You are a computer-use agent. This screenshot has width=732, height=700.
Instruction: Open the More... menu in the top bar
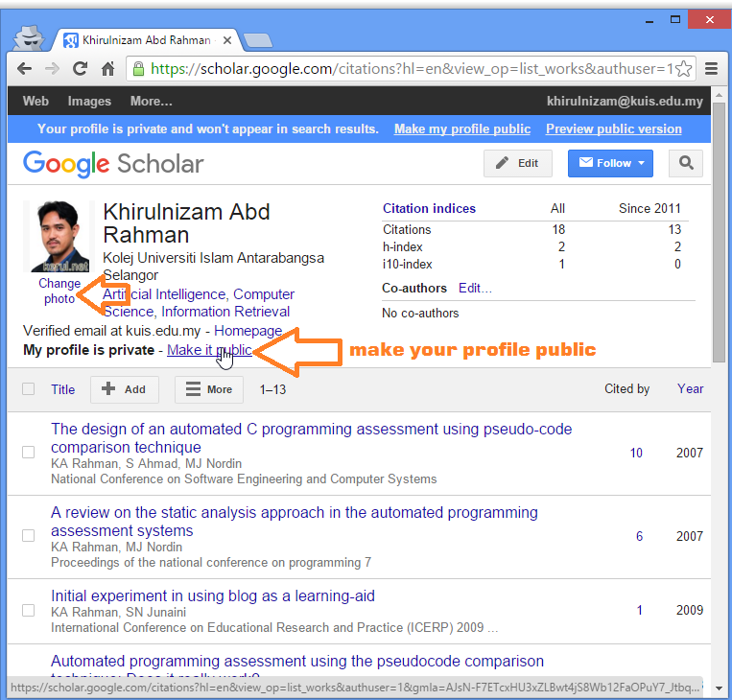coord(152,101)
